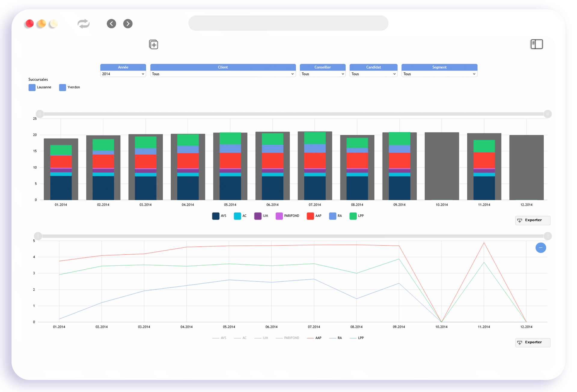Go forward with the right arrow button
The width and height of the screenshot is (577, 392).
click(x=128, y=24)
